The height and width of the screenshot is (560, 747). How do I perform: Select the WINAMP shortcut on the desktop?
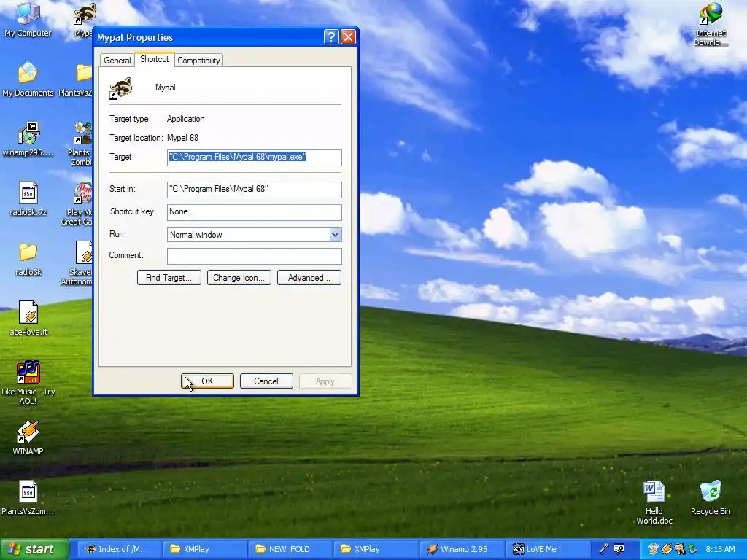(28, 437)
